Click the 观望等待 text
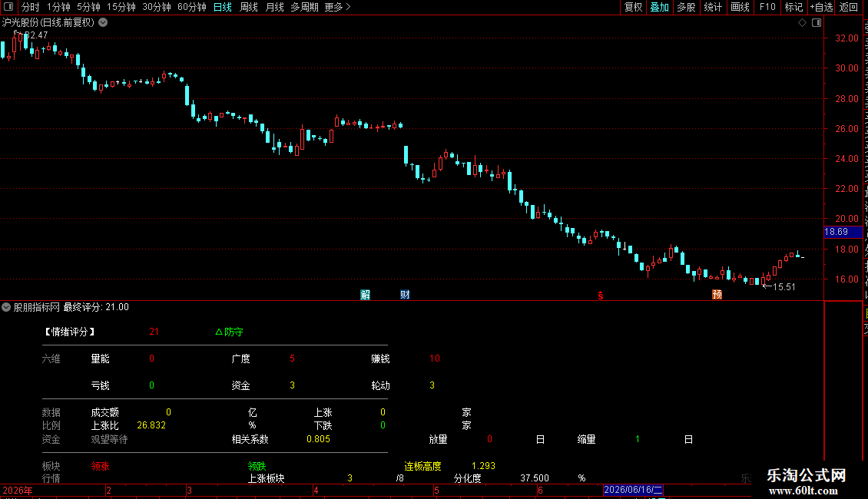The width and height of the screenshot is (868, 499). pyautogui.click(x=109, y=439)
